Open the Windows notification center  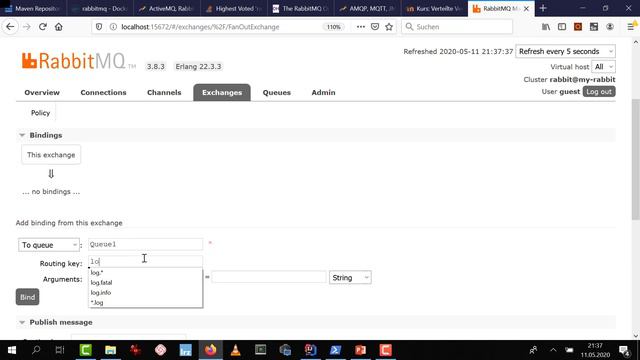[x=624, y=350]
